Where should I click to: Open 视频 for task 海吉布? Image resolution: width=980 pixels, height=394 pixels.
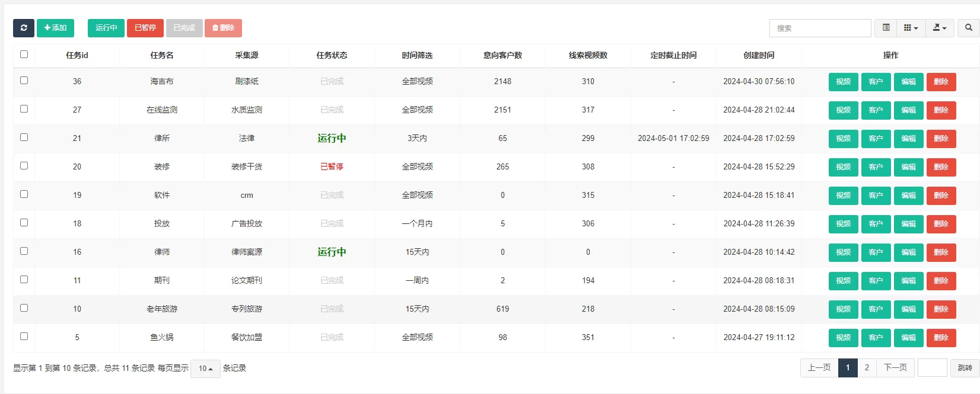pos(843,82)
